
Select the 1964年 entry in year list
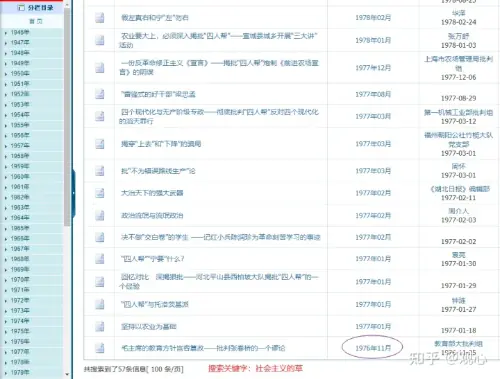coord(20,218)
